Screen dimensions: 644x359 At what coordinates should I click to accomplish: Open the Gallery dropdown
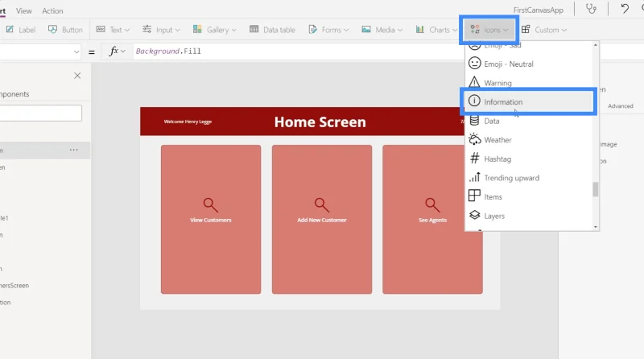[214, 30]
